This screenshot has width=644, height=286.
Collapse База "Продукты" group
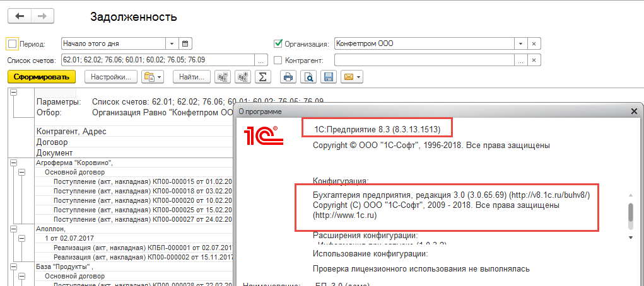pyautogui.click(x=13, y=266)
